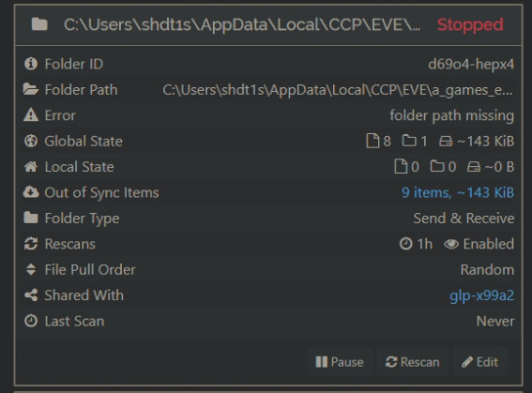Open the glp-x99a2 shared device link

[x=481, y=295]
